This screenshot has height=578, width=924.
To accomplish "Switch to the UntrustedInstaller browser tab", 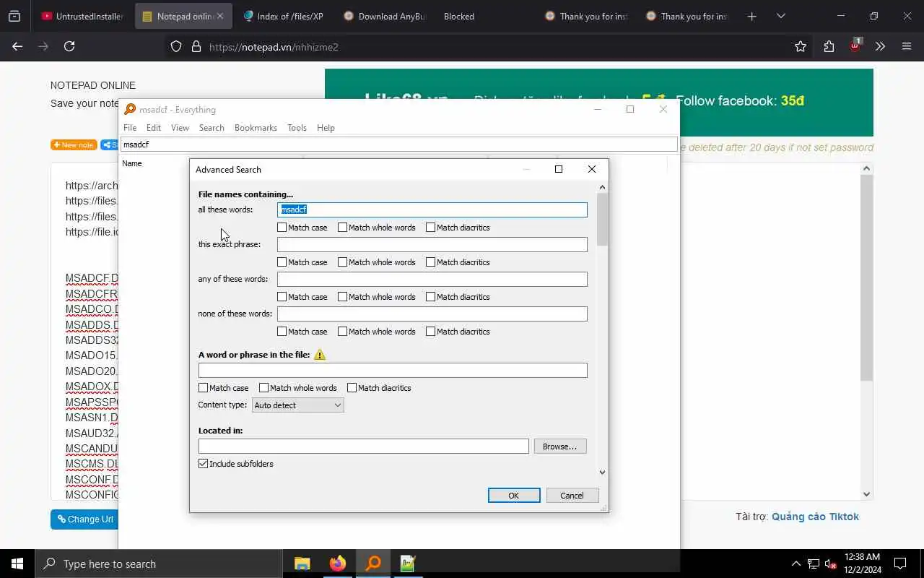I will [x=82, y=16].
